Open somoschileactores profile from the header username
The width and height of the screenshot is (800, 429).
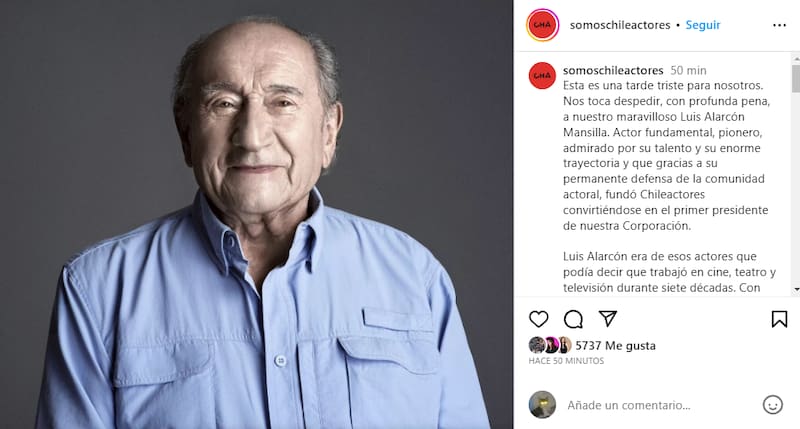[620, 25]
